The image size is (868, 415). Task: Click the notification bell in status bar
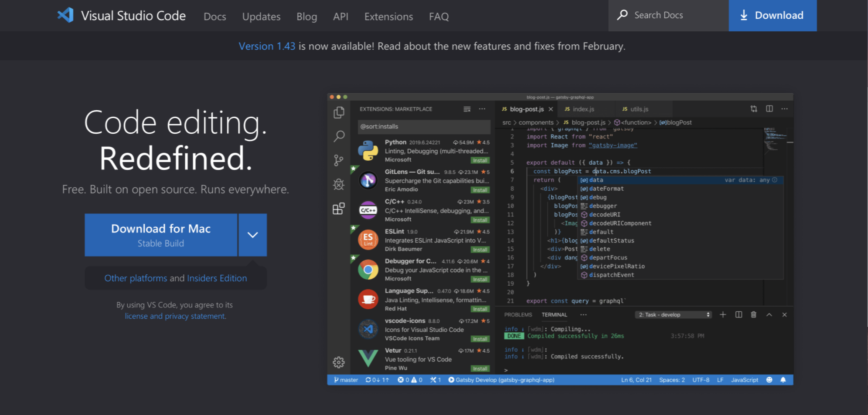783,380
